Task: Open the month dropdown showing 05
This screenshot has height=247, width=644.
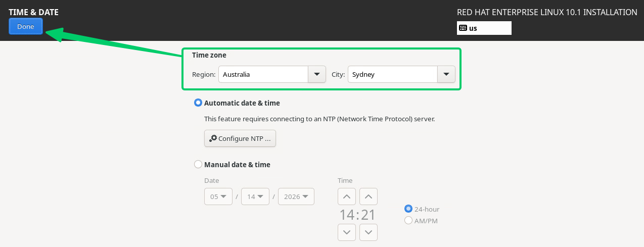Action: (x=218, y=196)
